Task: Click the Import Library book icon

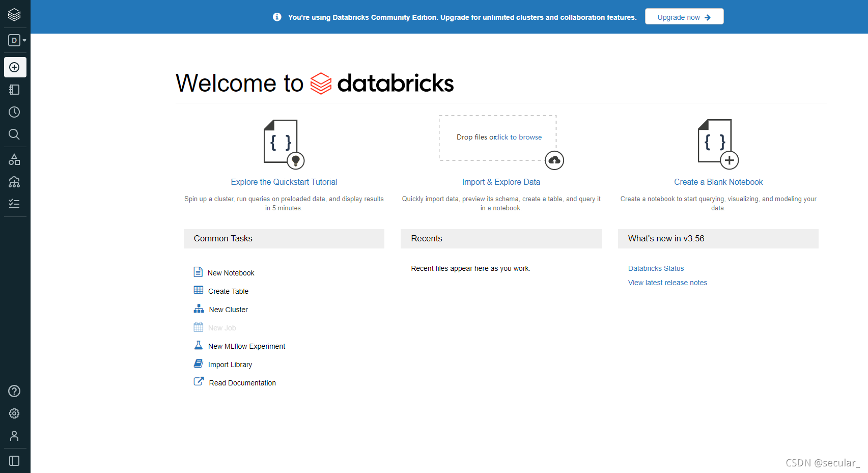Action: click(199, 364)
